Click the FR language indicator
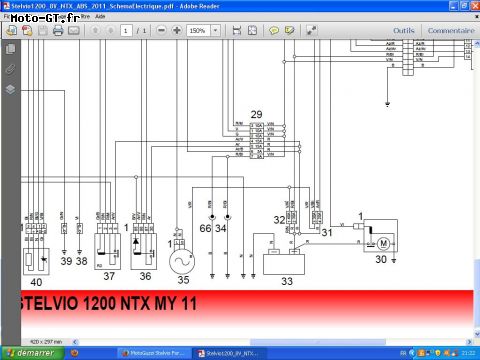480x360 pixels. click(403, 353)
